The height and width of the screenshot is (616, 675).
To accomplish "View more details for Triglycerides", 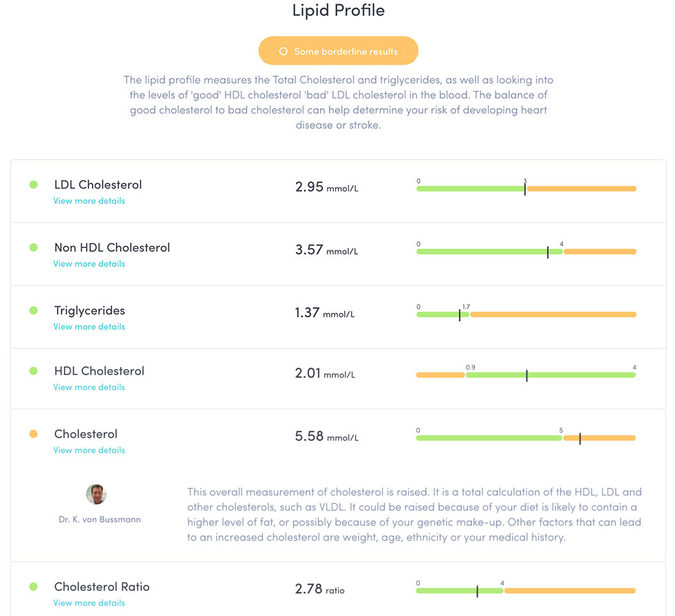I will click(89, 326).
